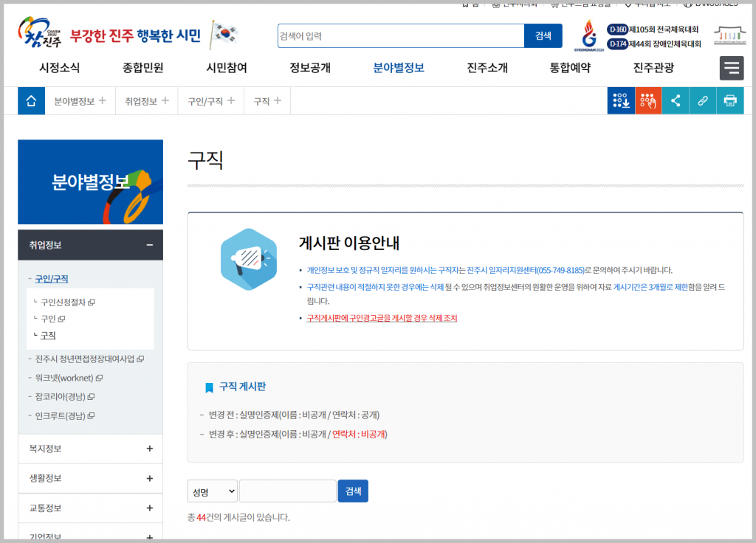Viewport: 756px width, 543px height.
Task: Click the Korean flag image
Action: 224,35
